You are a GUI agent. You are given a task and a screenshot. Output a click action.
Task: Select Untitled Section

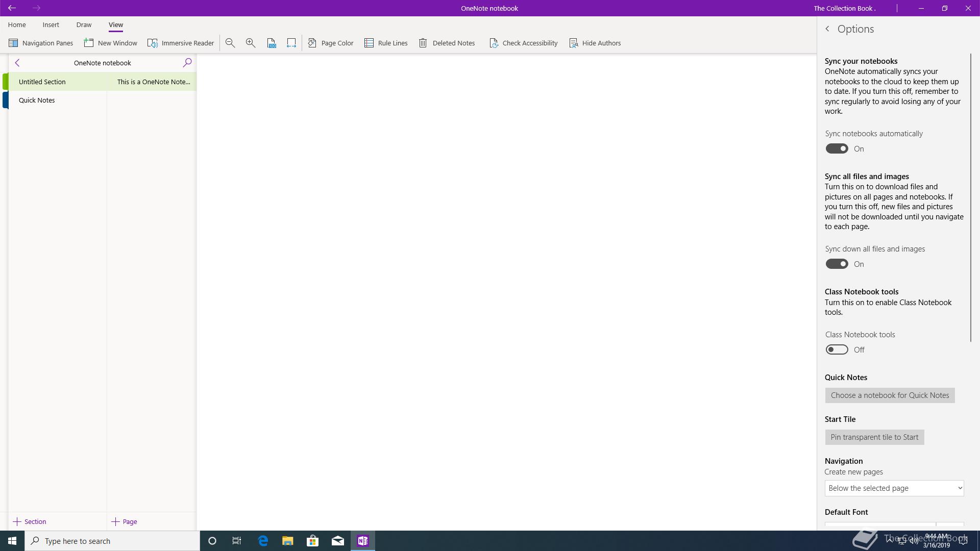[x=57, y=82]
